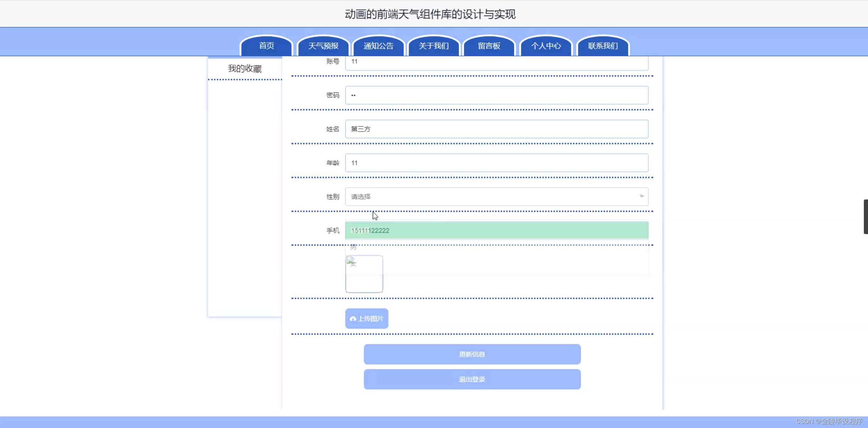
Task: Click the cloud upload icon on 上传图片
Action: pos(353,319)
